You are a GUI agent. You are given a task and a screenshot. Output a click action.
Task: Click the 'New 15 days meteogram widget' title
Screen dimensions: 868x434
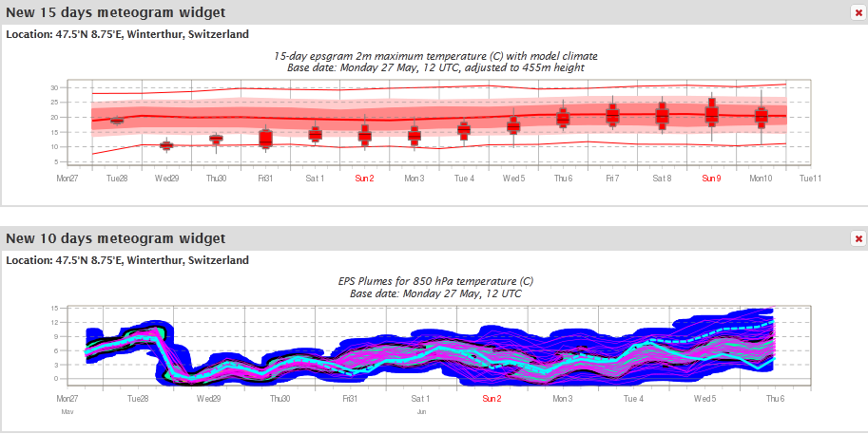(x=116, y=12)
